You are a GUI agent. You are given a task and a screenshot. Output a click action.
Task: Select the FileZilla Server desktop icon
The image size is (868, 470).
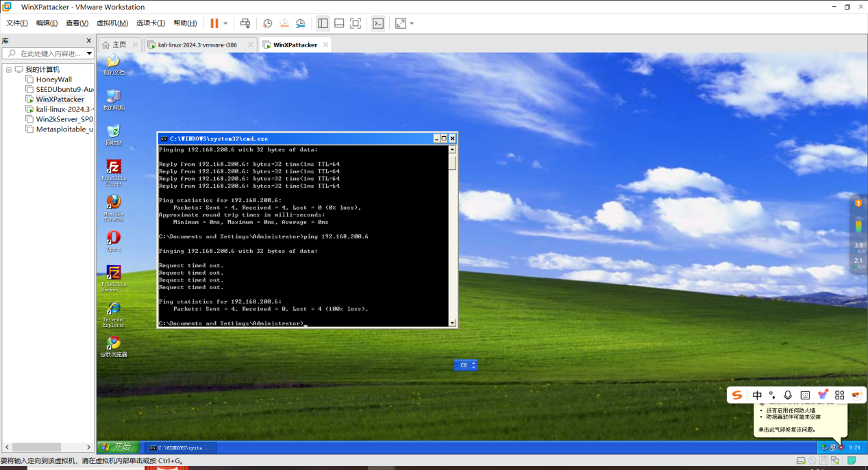coord(114,279)
